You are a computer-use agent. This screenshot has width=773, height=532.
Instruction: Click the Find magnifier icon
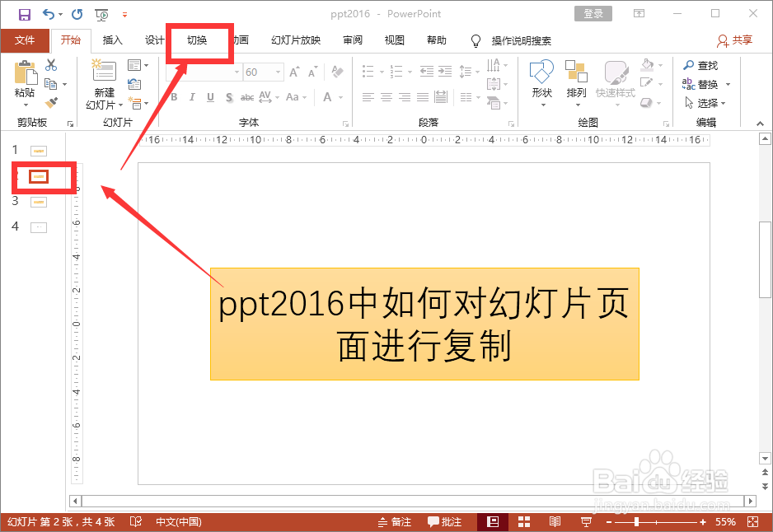(x=688, y=65)
